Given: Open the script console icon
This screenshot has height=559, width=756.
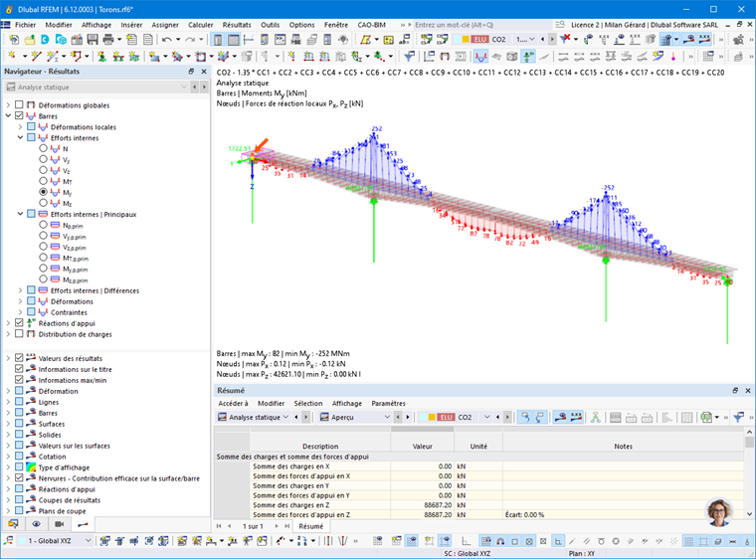Looking at the screenshot, I should click(281, 40).
